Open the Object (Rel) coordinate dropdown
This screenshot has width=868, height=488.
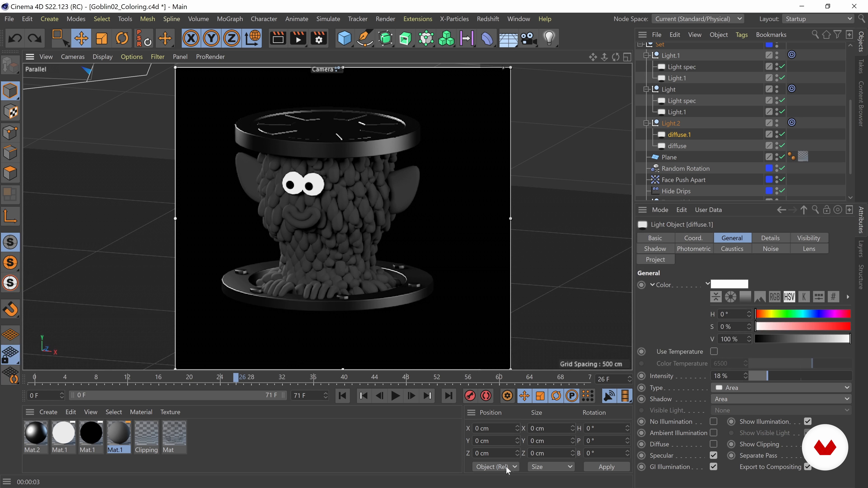(496, 467)
